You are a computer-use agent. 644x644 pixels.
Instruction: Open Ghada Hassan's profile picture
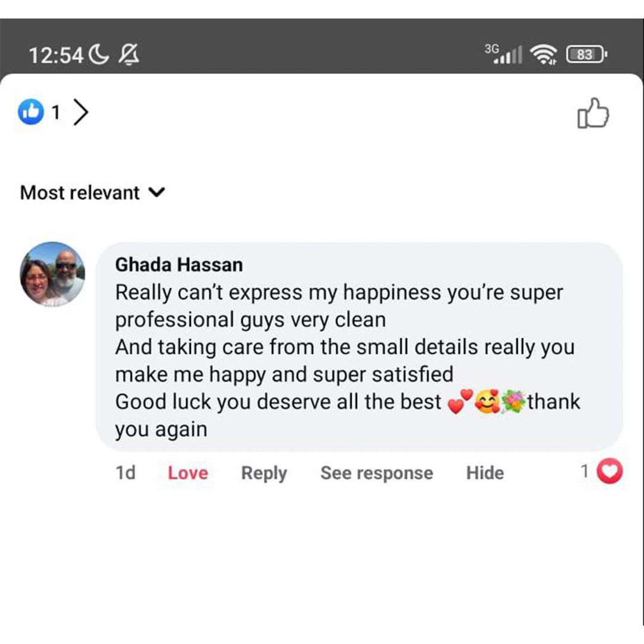point(52,274)
